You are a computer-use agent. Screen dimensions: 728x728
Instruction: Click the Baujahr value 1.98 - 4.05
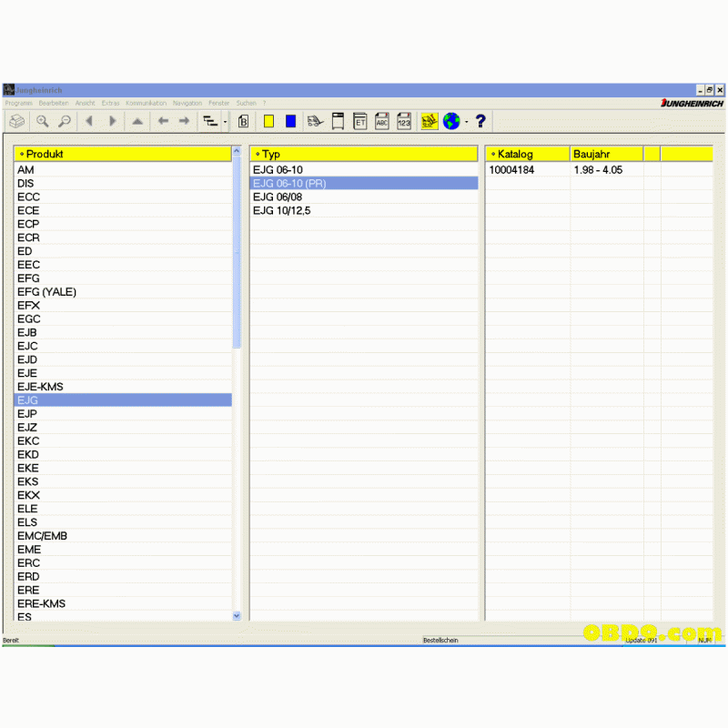tap(598, 170)
